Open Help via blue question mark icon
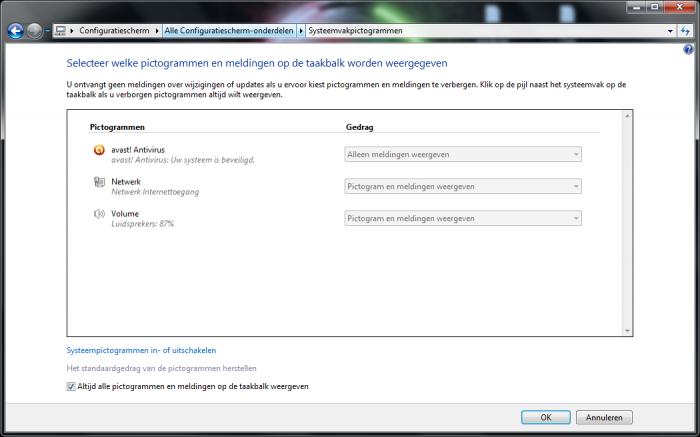Screen dimensions: 700x437 click(688, 50)
